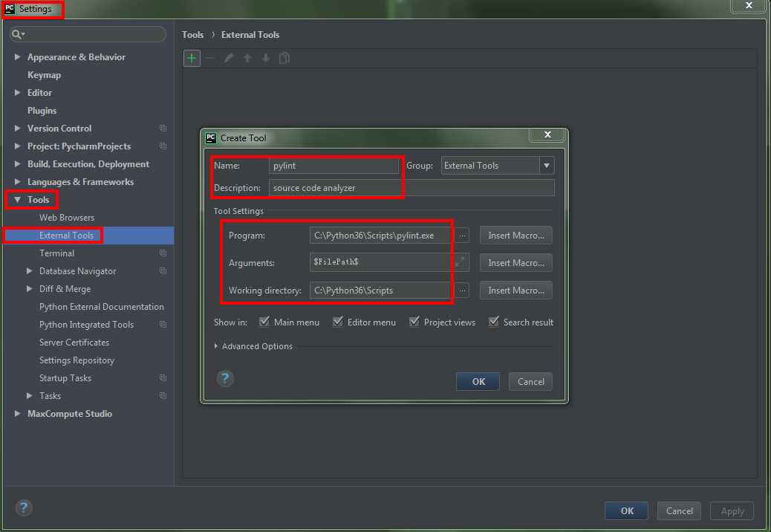Click Insert Macro for Program
The image size is (771, 532).
coord(515,236)
